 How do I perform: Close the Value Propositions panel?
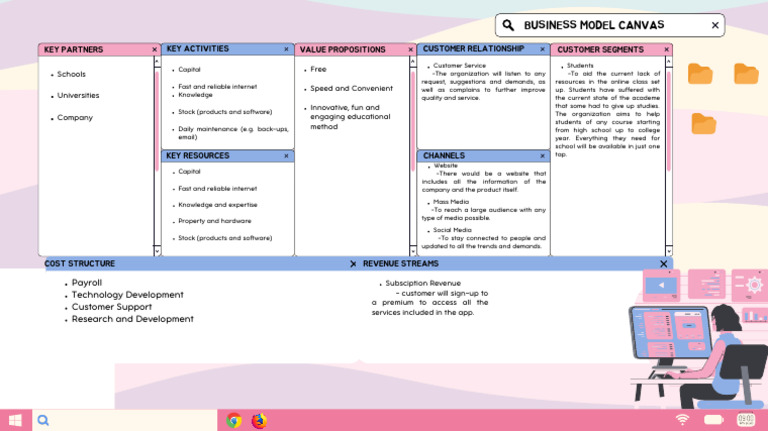click(410, 49)
